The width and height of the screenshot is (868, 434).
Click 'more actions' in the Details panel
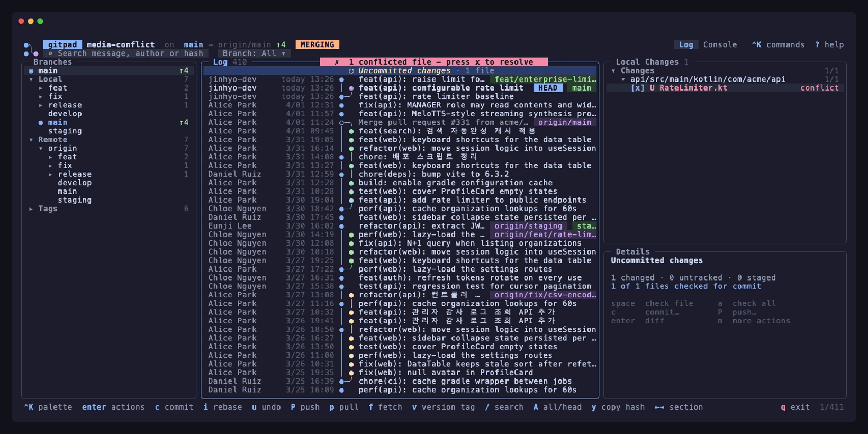click(x=754, y=321)
